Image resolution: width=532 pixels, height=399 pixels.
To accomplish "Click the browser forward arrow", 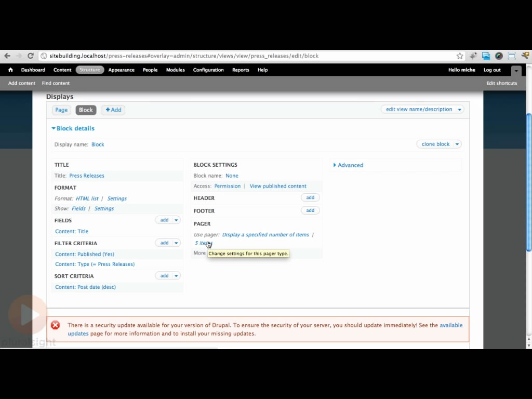I will tap(19, 56).
